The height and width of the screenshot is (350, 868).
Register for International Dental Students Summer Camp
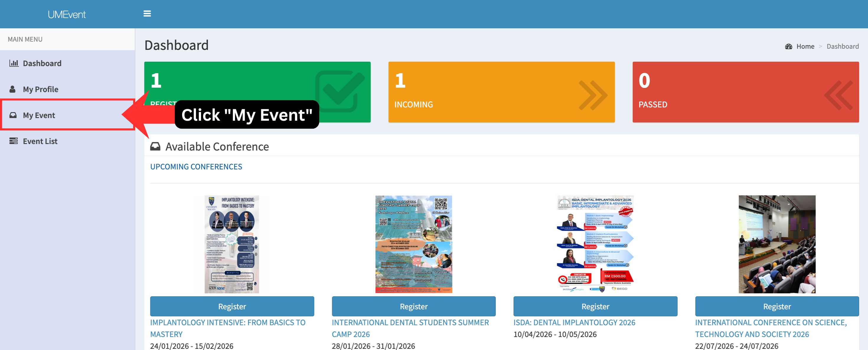[x=413, y=306]
